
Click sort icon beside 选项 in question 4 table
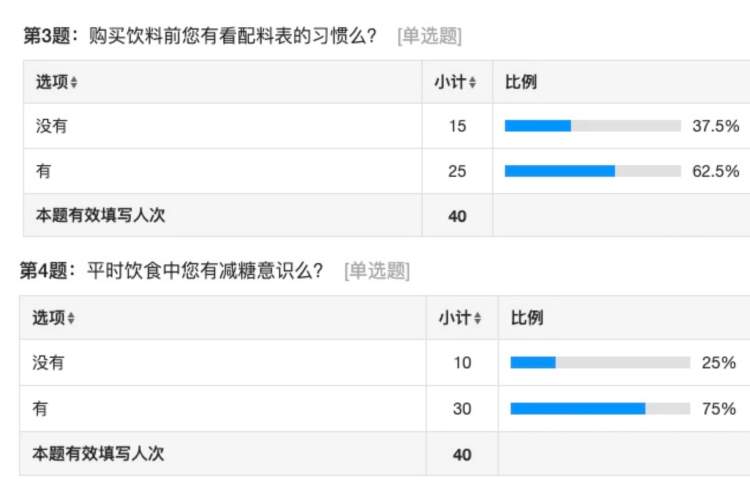click(74, 319)
